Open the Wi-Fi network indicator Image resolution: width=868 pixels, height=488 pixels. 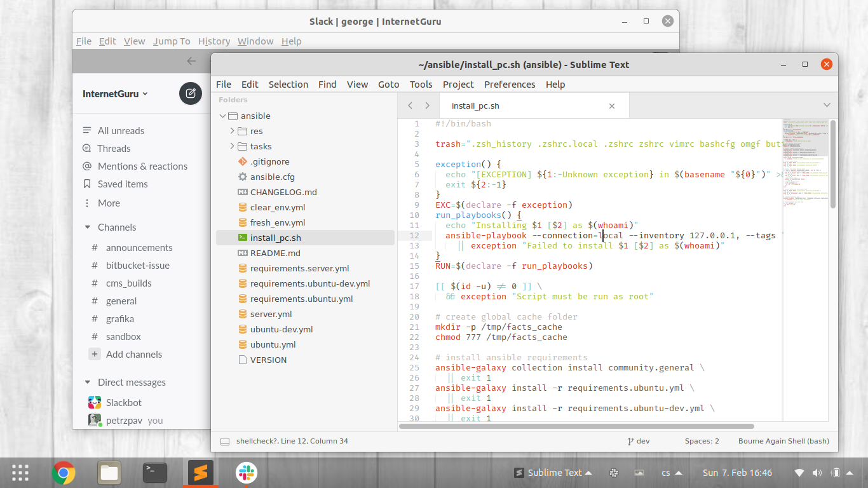coord(799,473)
